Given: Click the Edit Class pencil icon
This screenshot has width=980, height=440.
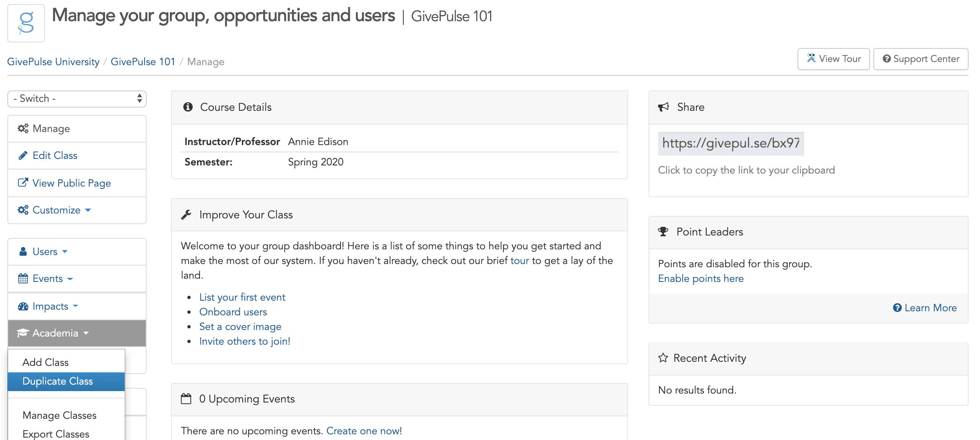Looking at the screenshot, I should point(23,156).
